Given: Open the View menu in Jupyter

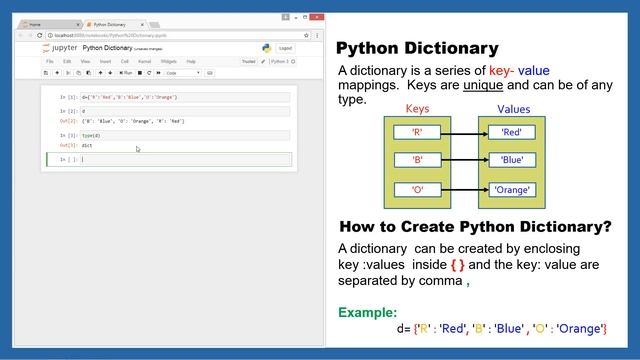Looking at the screenshot, I should pyautogui.click(x=85, y=62).
